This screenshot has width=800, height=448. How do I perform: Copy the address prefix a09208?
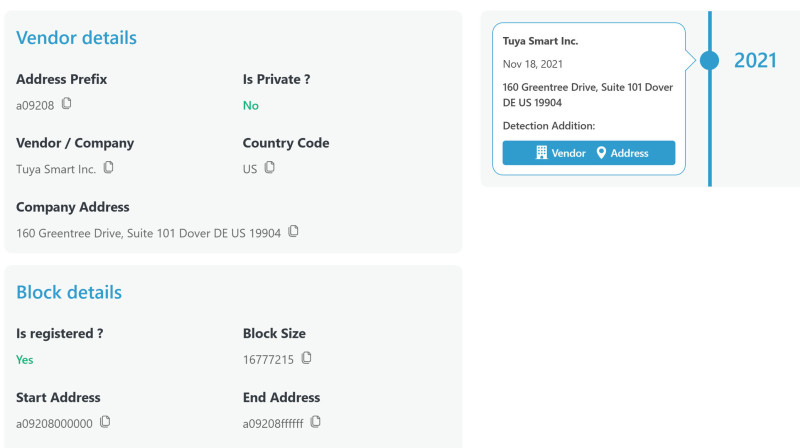pyautogui.click(x=67, y=103)
